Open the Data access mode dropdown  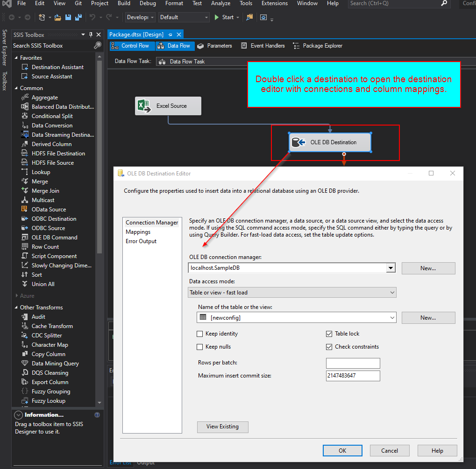point(392,293)
